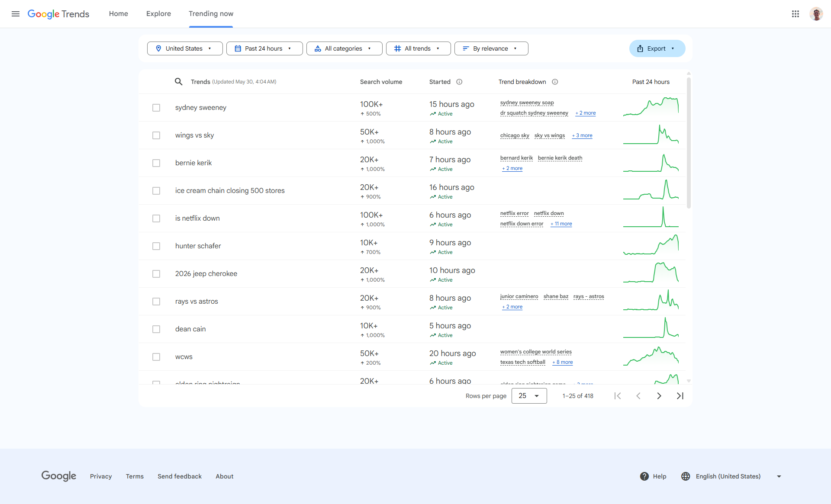
Task: Go to the Home tab
Action: [118, 14]
